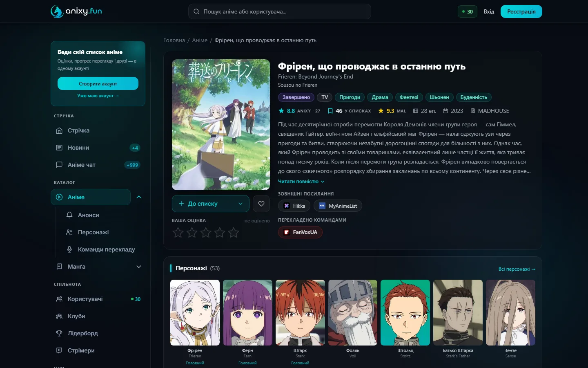Expand the Манґа submenu chevron
This screenshot has width=588, height=368.
click(x=139, y=267)
